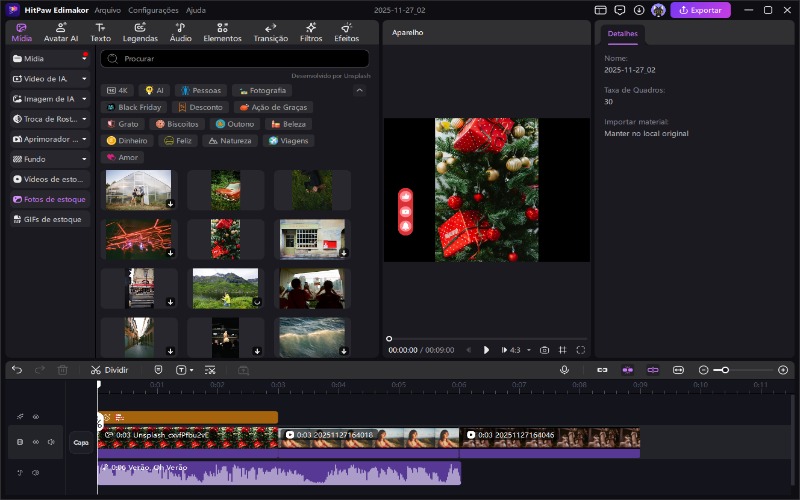Add a marker with the shield-shaped icon
The height and width of the screenshot is (500, 800).
point(158,370)
